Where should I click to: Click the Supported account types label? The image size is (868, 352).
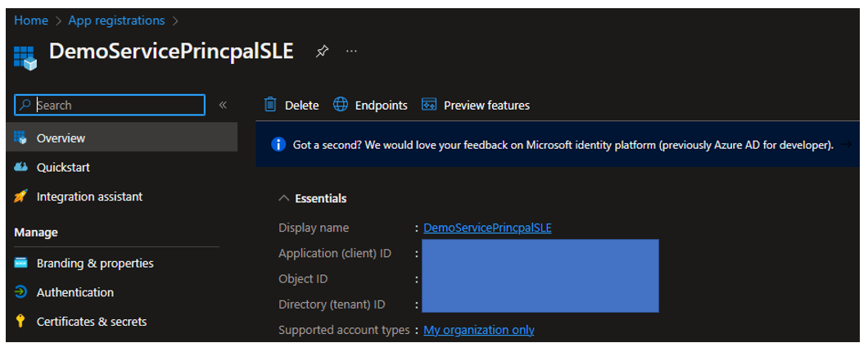click(x=344, y=330)
